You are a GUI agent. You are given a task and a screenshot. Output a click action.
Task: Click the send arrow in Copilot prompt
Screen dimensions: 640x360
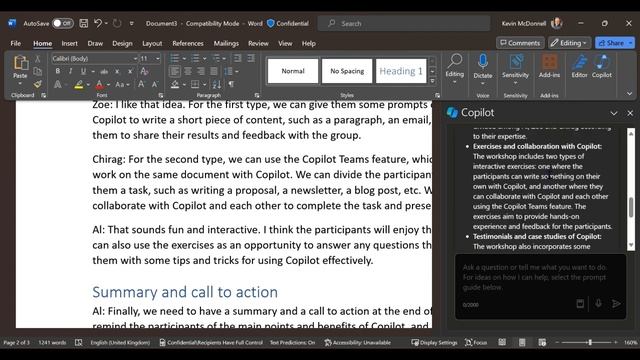pyautogui.click(x=616, y=303)
